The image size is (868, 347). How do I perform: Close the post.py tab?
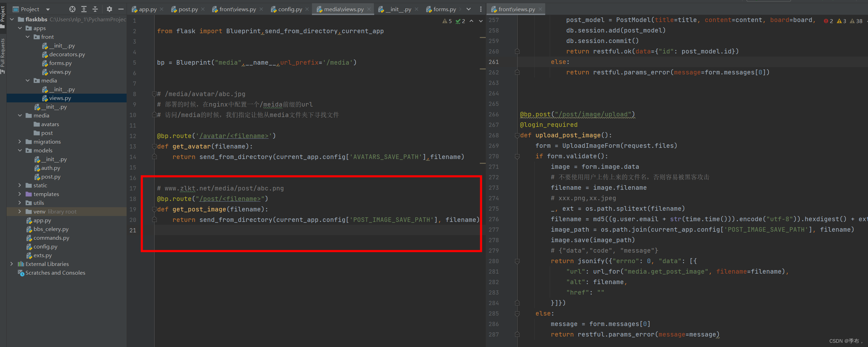tap(203, 9)
